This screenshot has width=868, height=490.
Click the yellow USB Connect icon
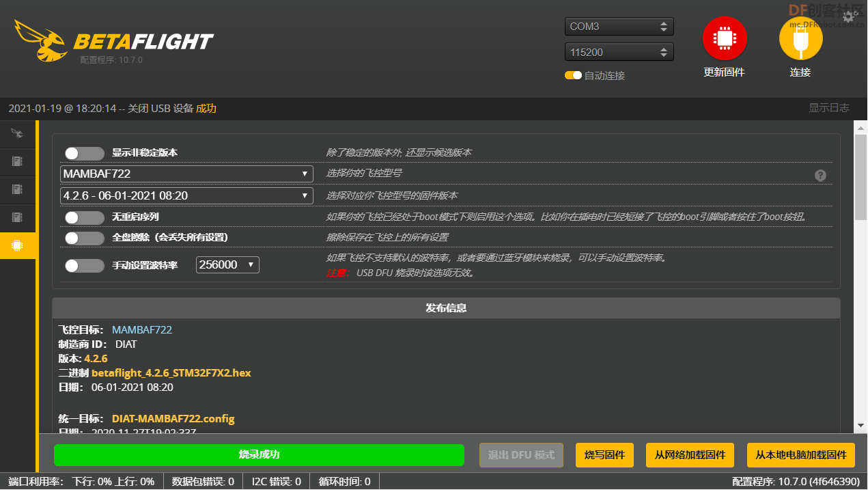[800, 38]
